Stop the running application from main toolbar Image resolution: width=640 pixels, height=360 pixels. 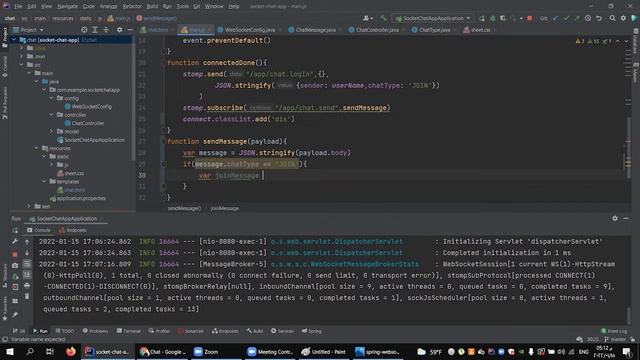coord(529,18)
